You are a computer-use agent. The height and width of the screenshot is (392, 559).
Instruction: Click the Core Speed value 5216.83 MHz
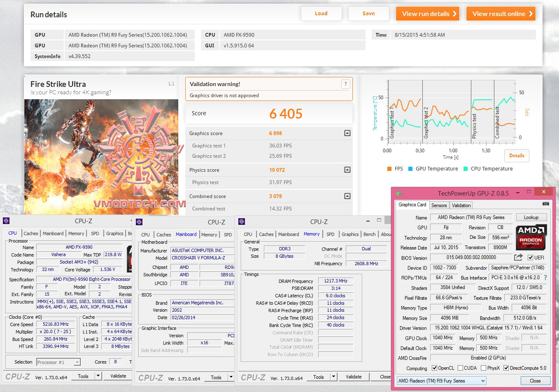56,324
